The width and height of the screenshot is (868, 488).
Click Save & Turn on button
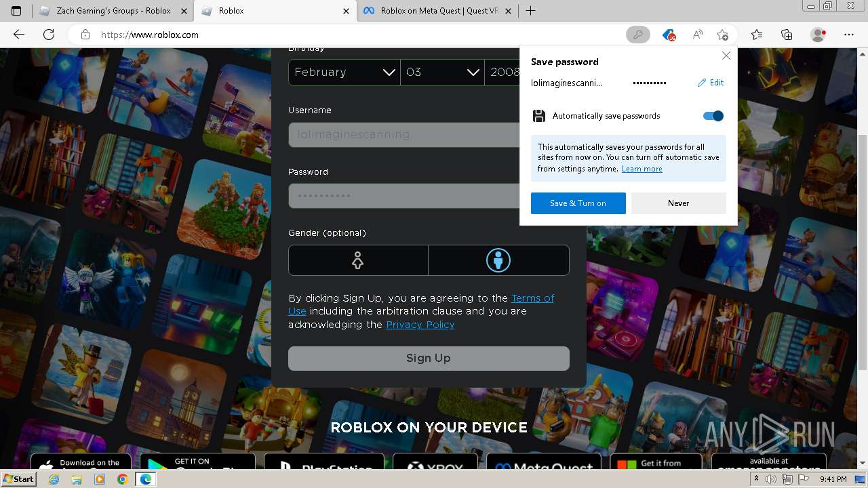[x=578, y=203]
